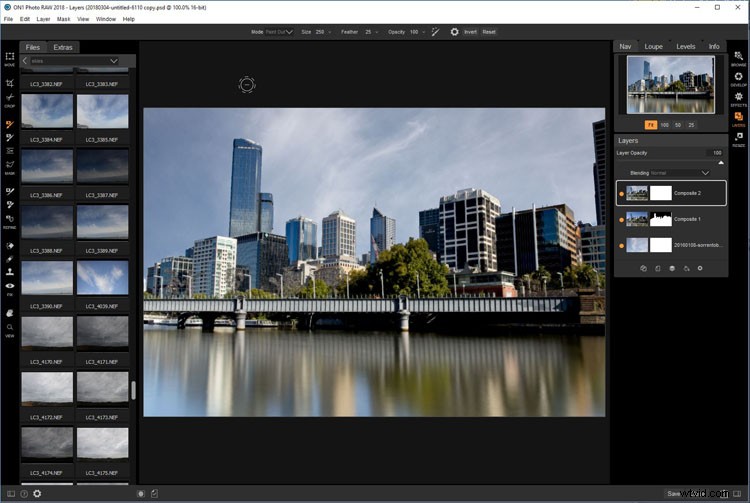The image size is (750, 503).
Task: Click the paint bucket icon under layers
Action: coord(686,269)
